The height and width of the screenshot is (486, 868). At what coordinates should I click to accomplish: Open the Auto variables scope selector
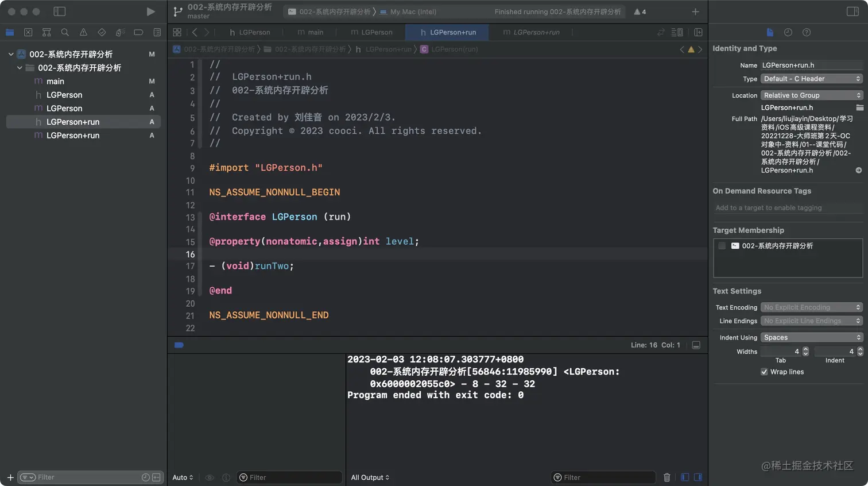coord(183,477)
